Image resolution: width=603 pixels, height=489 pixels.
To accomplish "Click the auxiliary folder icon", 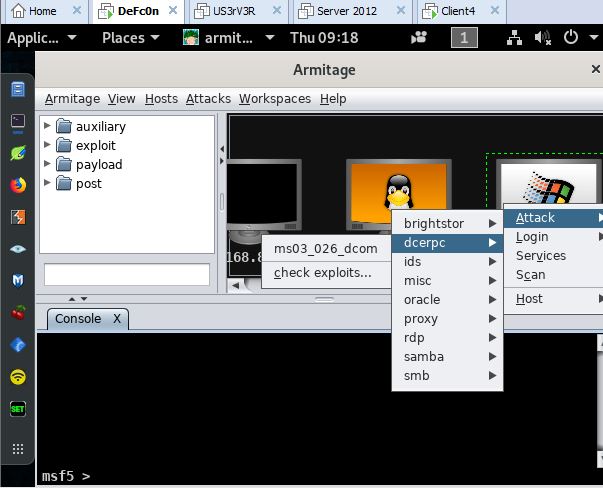I will (x=64, y=126).
